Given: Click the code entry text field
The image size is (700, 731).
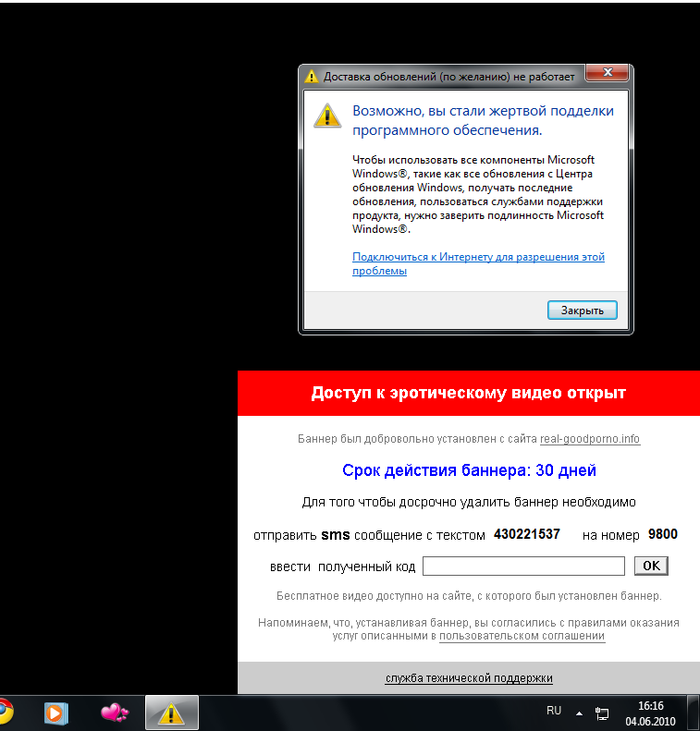Looking at the screenshot, I should coord(523,566).
